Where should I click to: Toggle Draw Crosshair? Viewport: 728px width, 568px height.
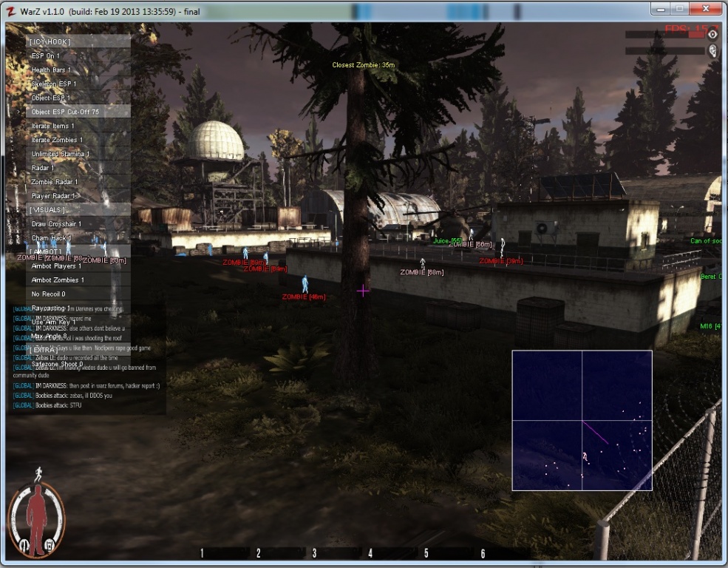tap(78, 224)
